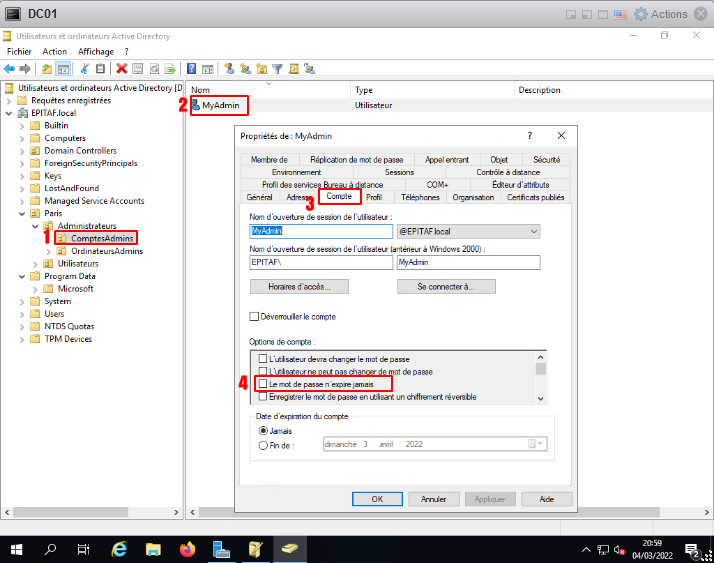The image size is (714, 563).
Task: Enable 'Le mot de passe n'expire jamais'
Action: pos(264,384)
